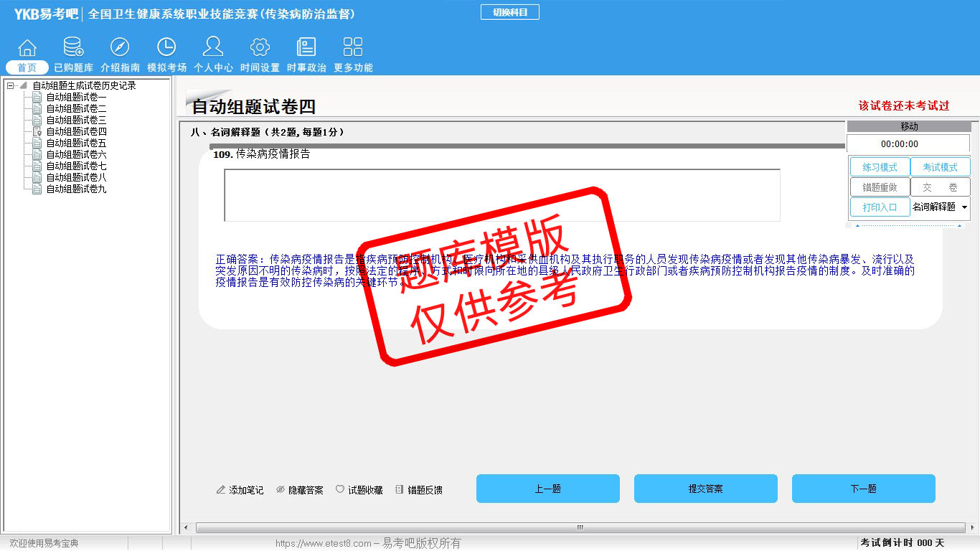Open the 首页 home icon
The width and height of the screenshot is (980, 551).
(27, 48)
